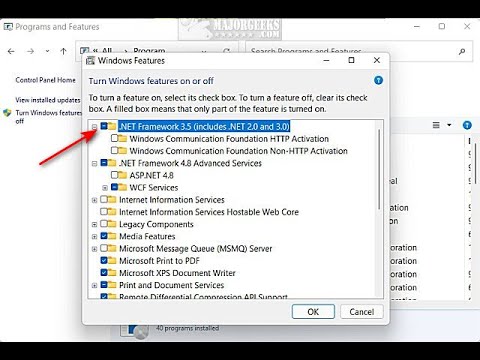Viewport: 480px width, 360px height.
Task: Open the recent locations chevron
Action: point(47,51)
